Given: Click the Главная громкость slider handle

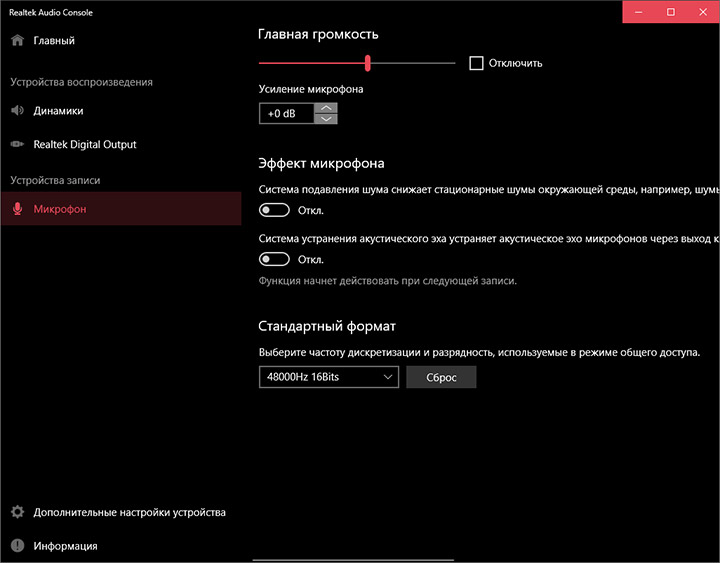Looking at the screenshot, I should tap(368, 63).
